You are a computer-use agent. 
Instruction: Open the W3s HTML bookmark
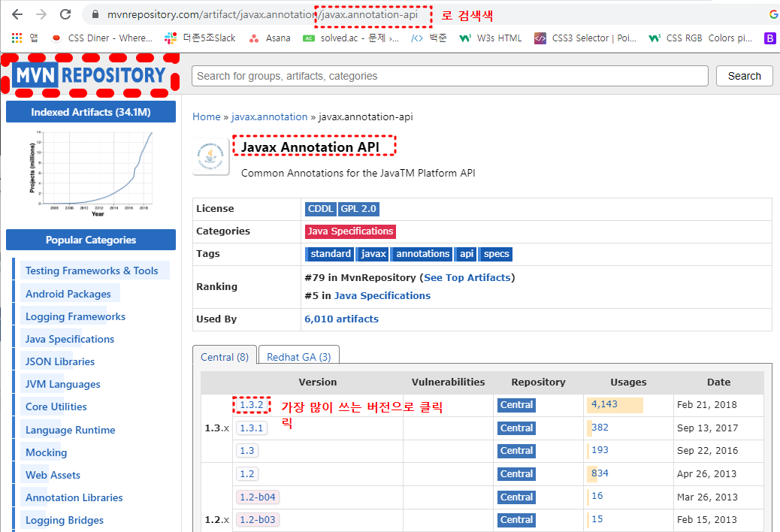click(x=491, y=38)
